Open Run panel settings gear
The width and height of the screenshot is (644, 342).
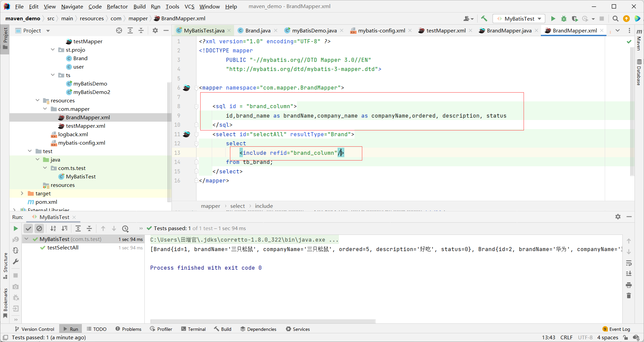[x=618, y=217]
